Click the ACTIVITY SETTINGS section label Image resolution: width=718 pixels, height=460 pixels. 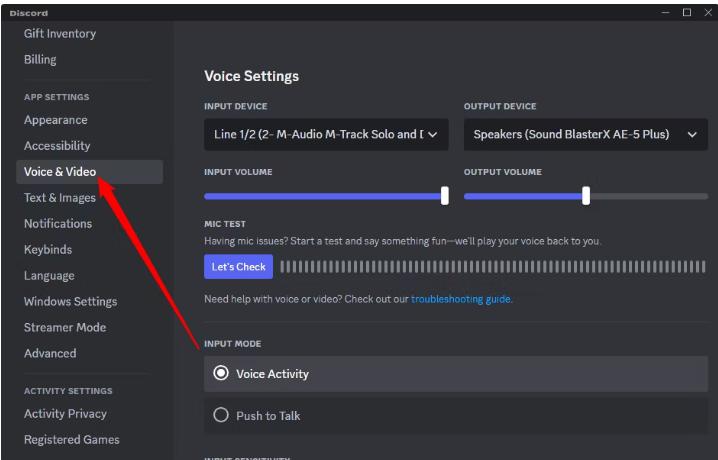click(x=68, y=391)
